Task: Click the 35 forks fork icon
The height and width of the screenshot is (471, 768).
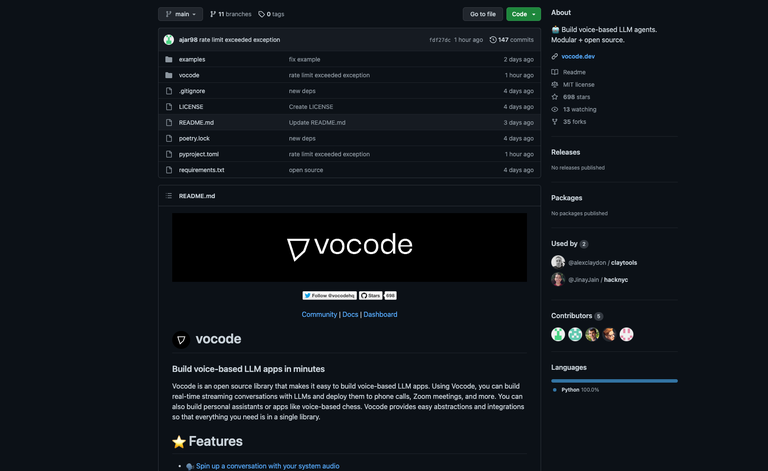Action: (x=554, y=122)
